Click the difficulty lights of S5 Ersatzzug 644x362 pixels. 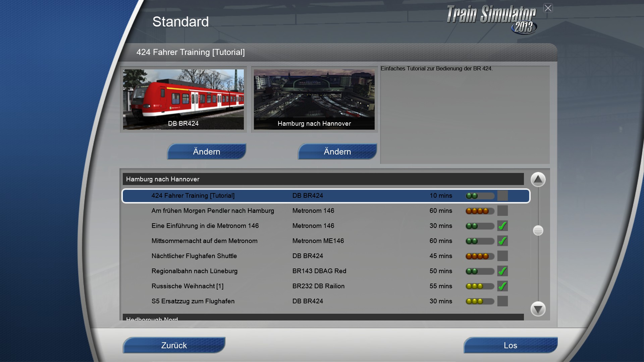pyautogui.click(x=480, y=301)
